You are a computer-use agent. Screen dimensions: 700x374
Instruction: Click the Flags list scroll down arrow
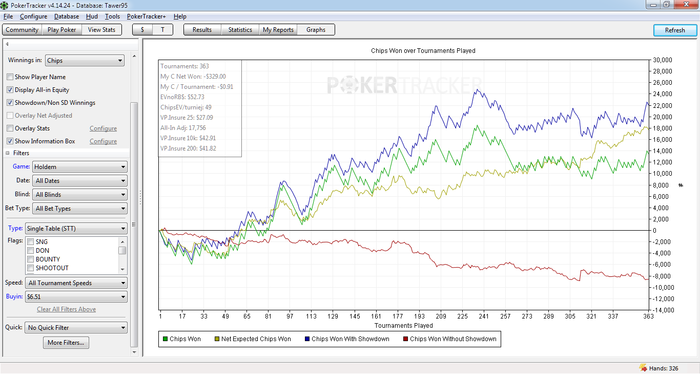click(123, 269)
